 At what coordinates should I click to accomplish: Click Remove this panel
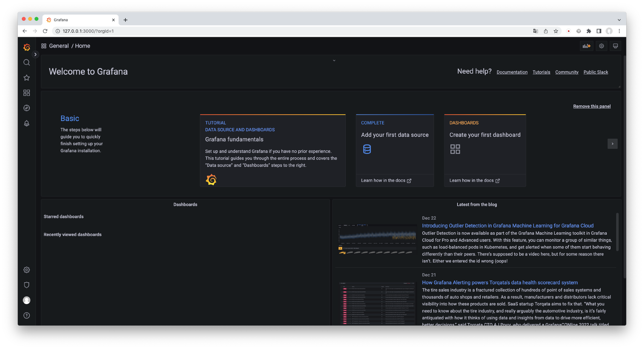(592, 106)
